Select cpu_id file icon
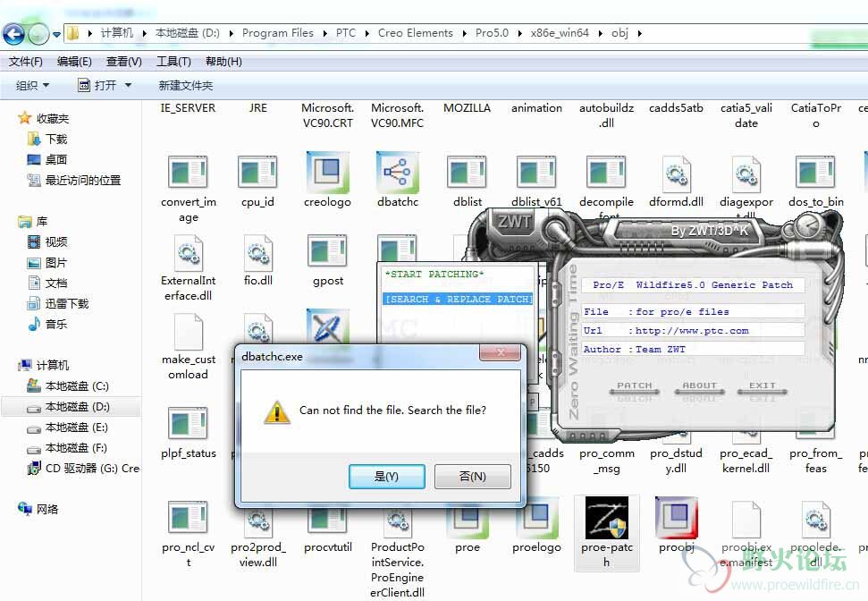 point(257,173)
